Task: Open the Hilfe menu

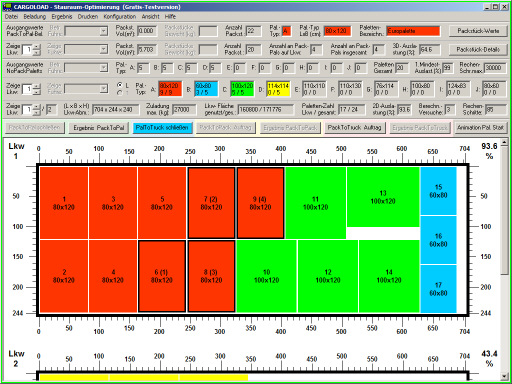Action: [x=170, y=16]
